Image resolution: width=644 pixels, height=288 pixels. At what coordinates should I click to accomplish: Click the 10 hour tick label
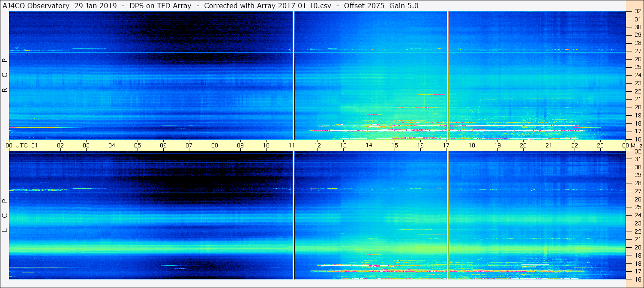pyautogui.click(x=266, y=145)
